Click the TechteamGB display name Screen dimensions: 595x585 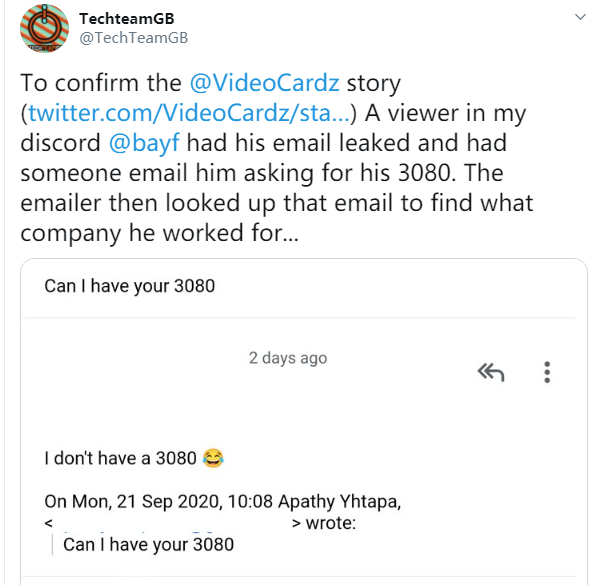127,19
